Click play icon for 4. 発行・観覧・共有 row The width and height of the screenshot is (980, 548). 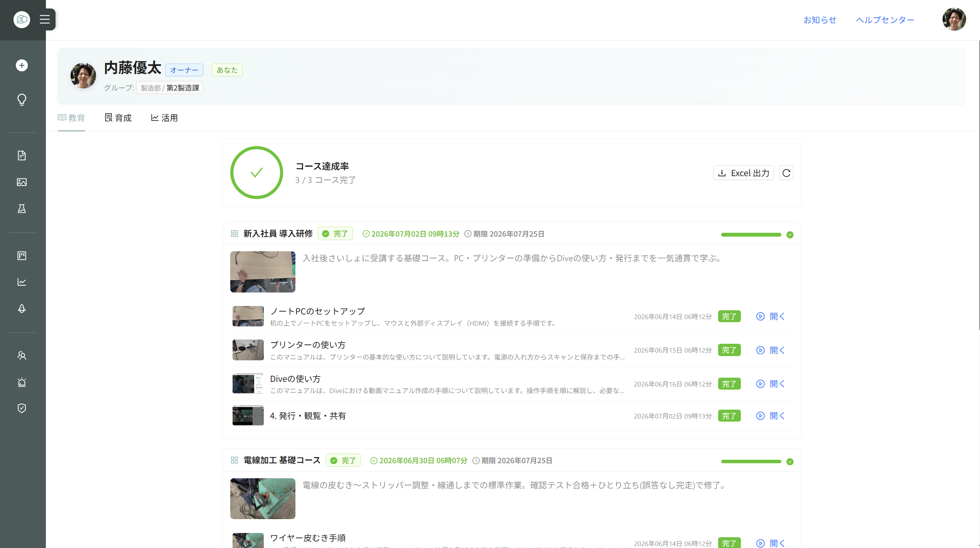pos(760,416)
